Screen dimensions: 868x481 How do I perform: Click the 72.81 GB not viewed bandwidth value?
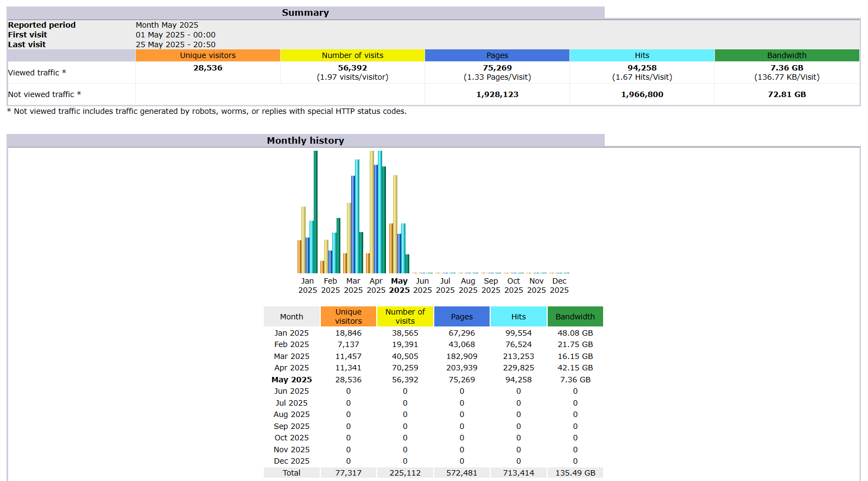[x=787, y=94]
